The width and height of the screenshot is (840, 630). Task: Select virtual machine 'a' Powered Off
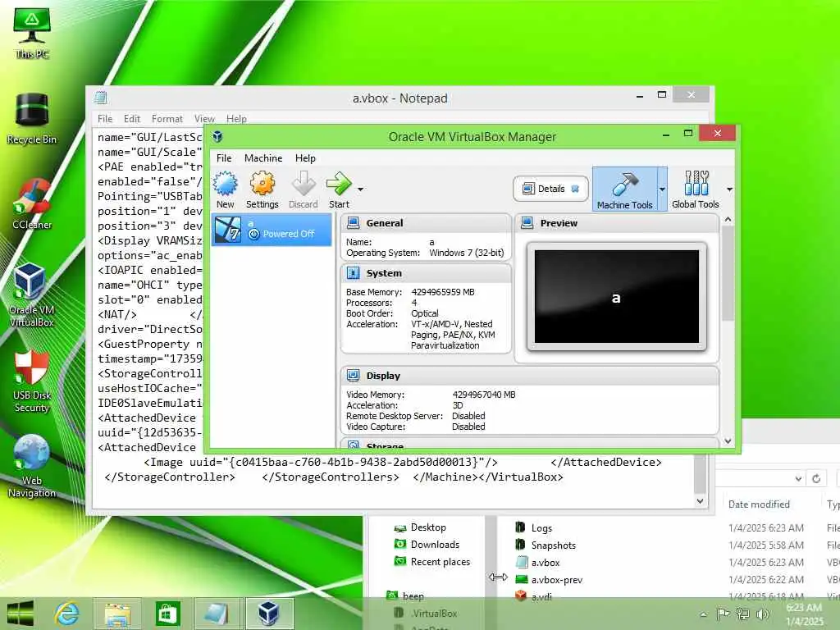tap(272, 230)
